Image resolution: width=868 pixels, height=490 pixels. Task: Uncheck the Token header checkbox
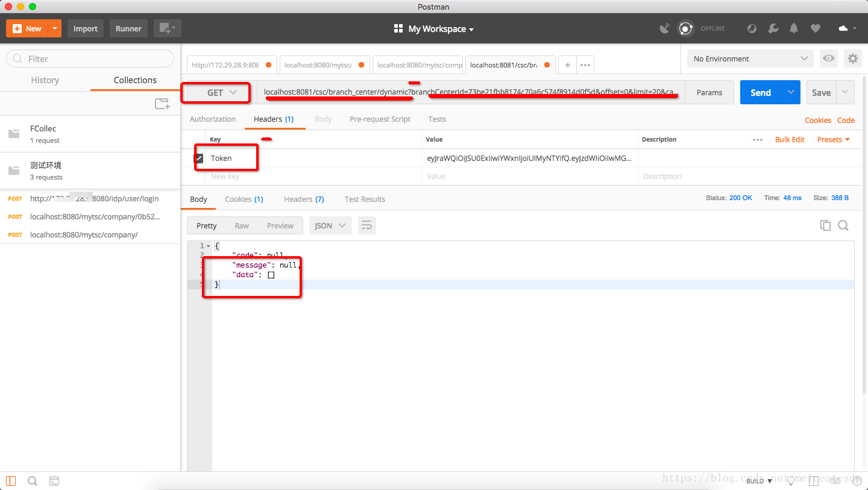tap(199, 159)
